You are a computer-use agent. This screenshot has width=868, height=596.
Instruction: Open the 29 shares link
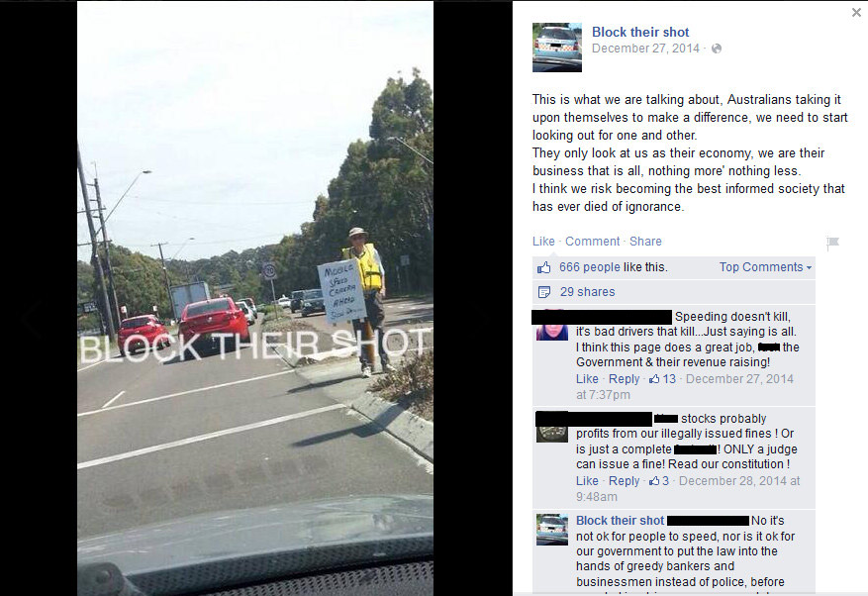(587, 292)
